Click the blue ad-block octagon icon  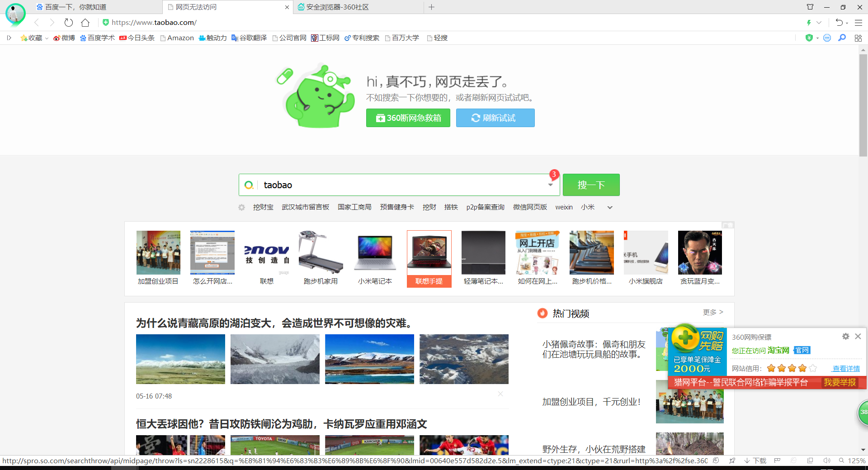pos(827,38)
